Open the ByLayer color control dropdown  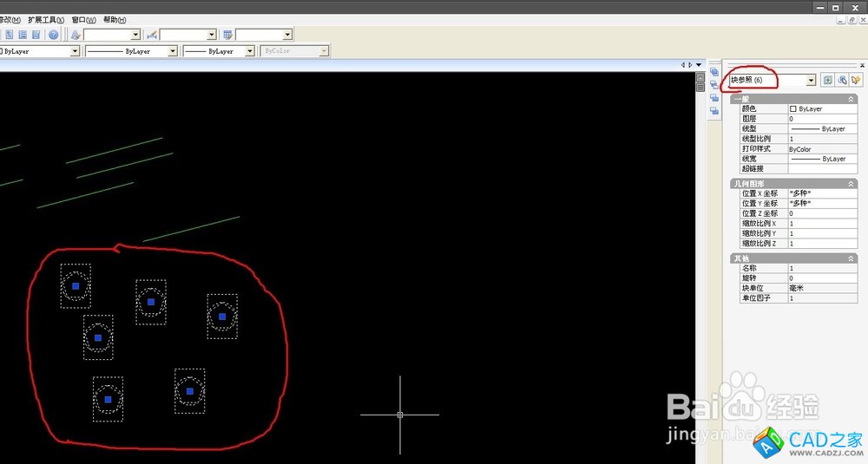[75, 51]
